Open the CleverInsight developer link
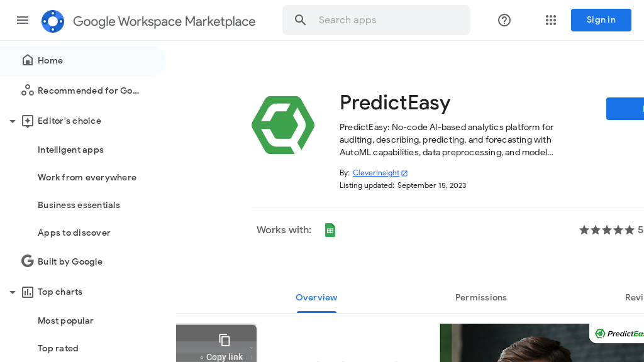 click(x=376, y=173)
